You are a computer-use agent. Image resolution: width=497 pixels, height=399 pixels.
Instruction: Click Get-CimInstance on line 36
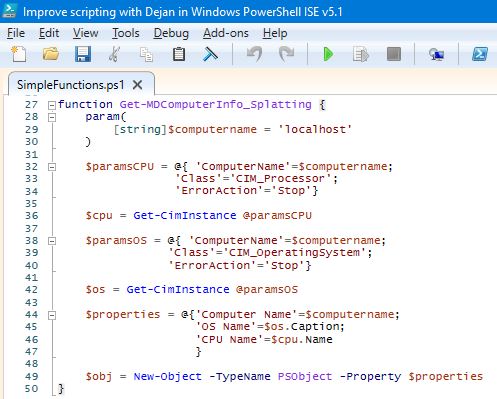tap(185, 215)
